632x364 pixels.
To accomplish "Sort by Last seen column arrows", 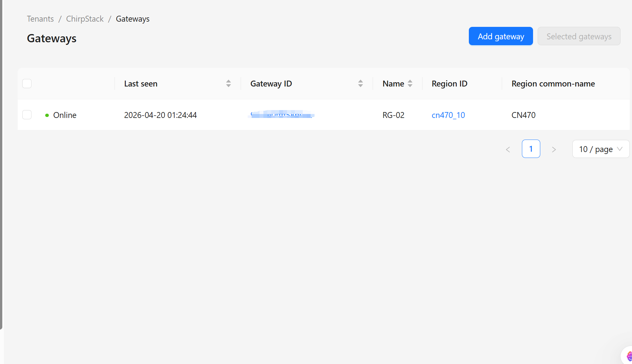I will 228,84.
